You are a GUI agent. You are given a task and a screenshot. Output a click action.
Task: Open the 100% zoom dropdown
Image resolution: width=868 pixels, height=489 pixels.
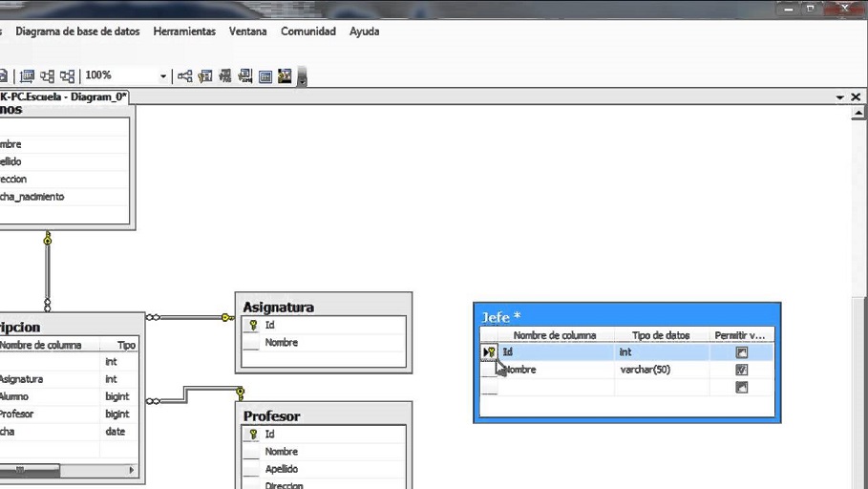tap(163, 76)
